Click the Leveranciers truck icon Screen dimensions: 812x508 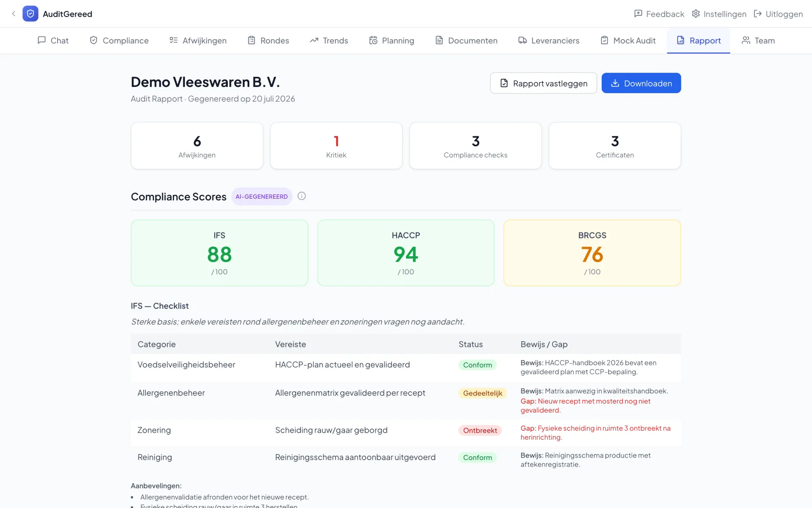[x=523, y=40]
